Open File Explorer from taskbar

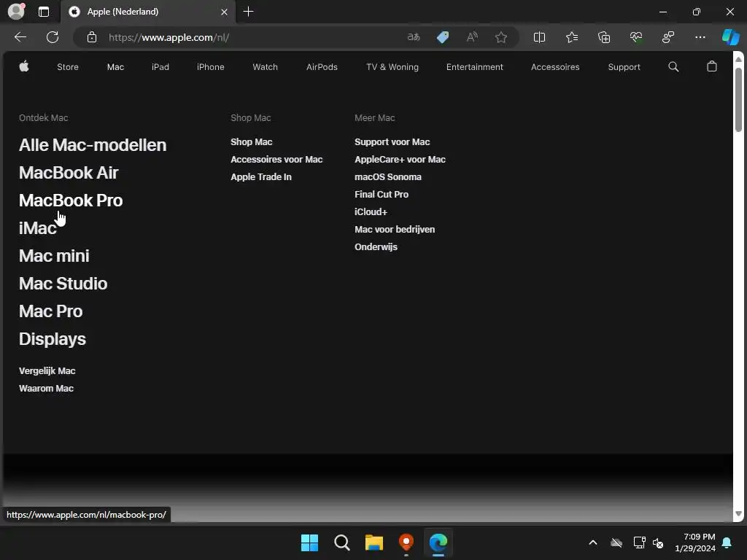click(374, 542)
